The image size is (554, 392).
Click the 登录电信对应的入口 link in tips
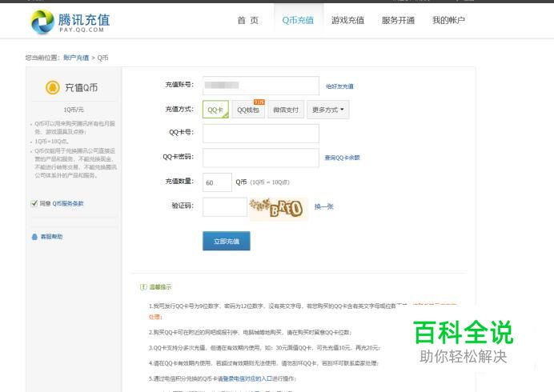[x=247, y=378]
